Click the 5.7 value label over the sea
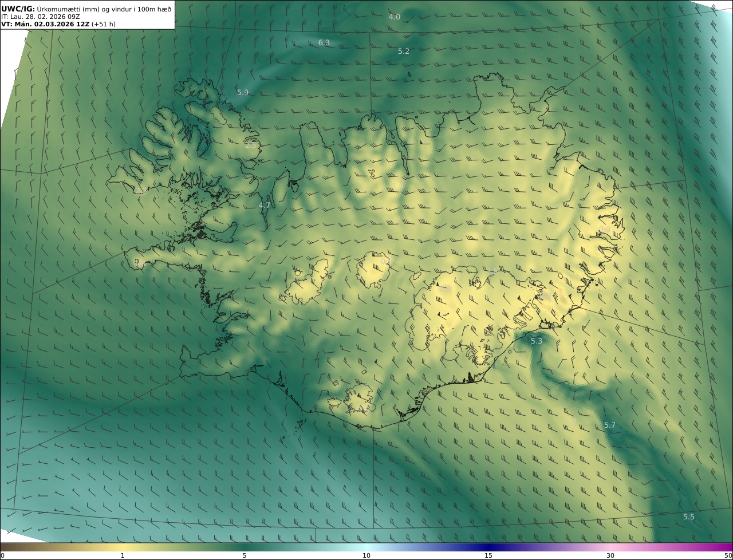733x560 pixels. [x=610, y=425]
